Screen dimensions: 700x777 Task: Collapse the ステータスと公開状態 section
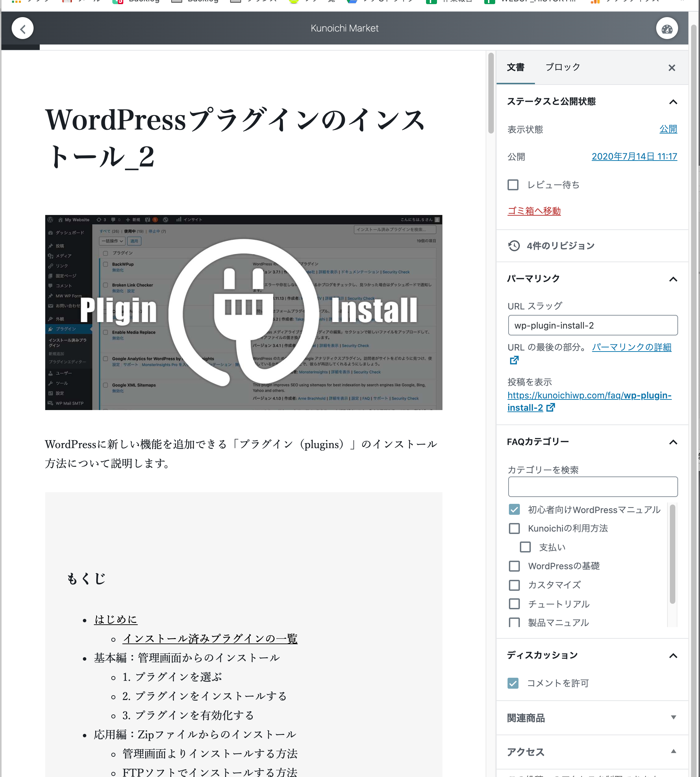pos(673,102)
